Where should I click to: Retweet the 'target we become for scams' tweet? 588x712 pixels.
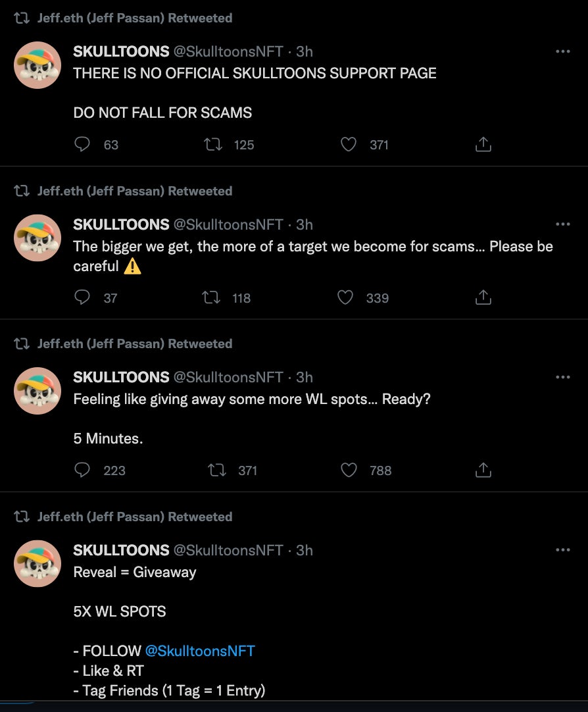[211, 298]
